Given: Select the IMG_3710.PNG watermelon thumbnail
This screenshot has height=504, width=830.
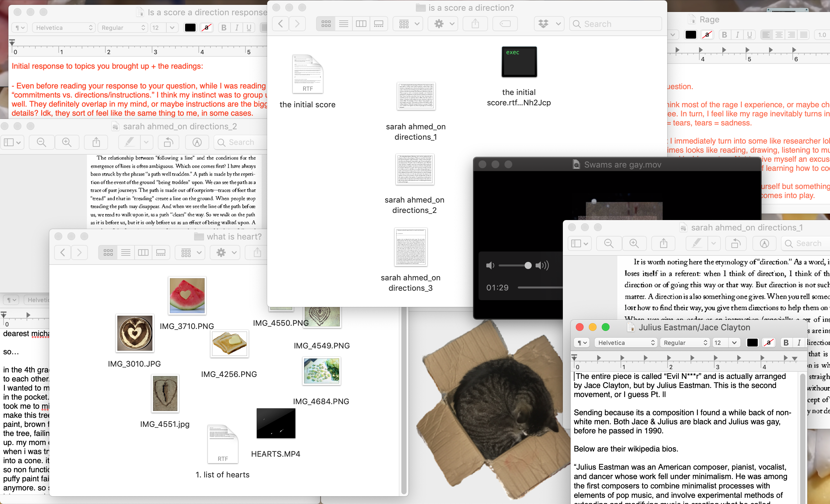Looking at the screenshot, I should click(x=187, y=295).
